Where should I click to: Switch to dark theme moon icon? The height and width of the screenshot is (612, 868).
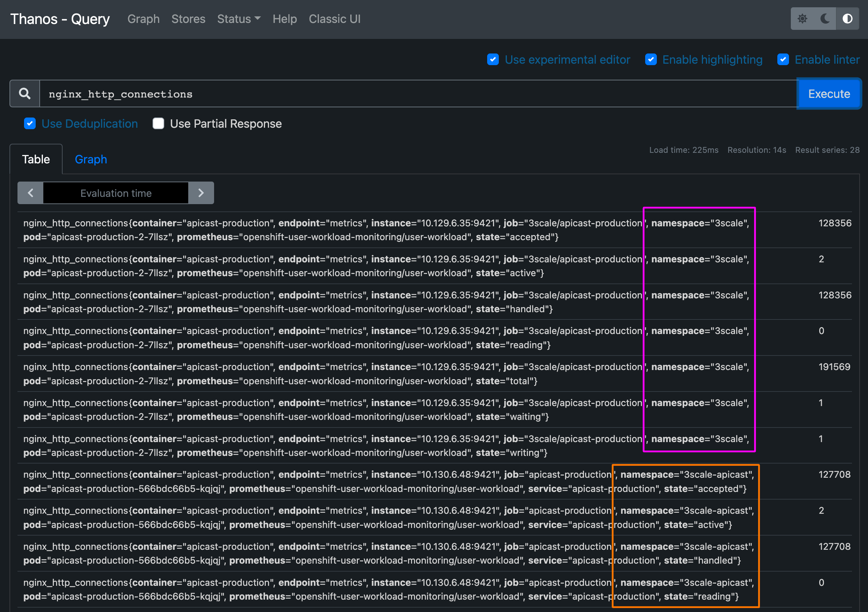825,19
